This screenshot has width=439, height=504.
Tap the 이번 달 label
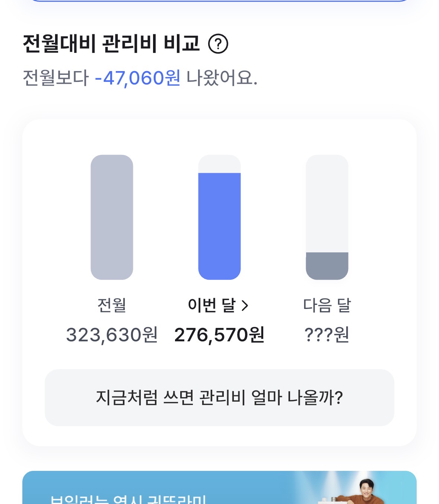[x=212, y=305]
